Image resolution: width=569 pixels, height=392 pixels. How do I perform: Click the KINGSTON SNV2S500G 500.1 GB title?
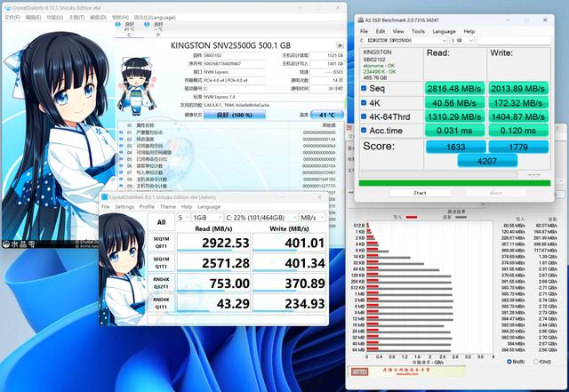tap(230, 45)
